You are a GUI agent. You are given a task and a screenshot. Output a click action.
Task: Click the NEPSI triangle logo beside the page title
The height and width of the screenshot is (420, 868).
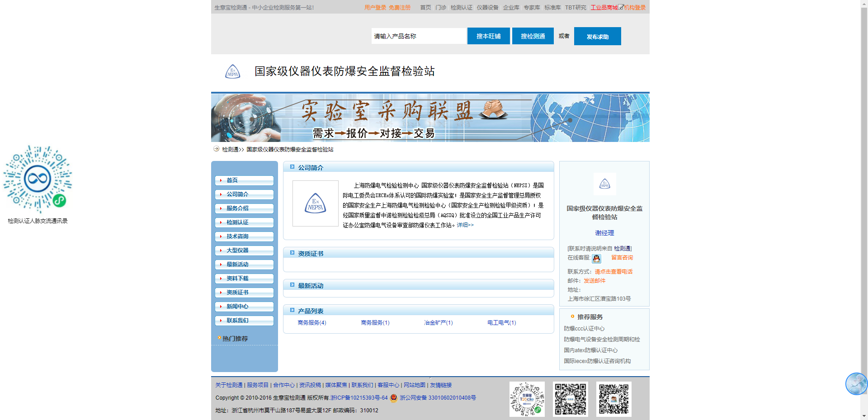(x=232, y=71)
